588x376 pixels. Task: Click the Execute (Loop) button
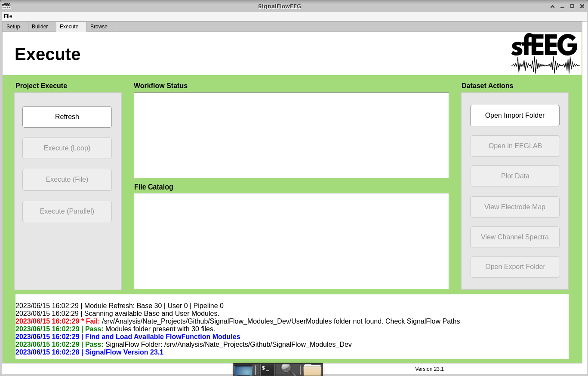(67, 148)
